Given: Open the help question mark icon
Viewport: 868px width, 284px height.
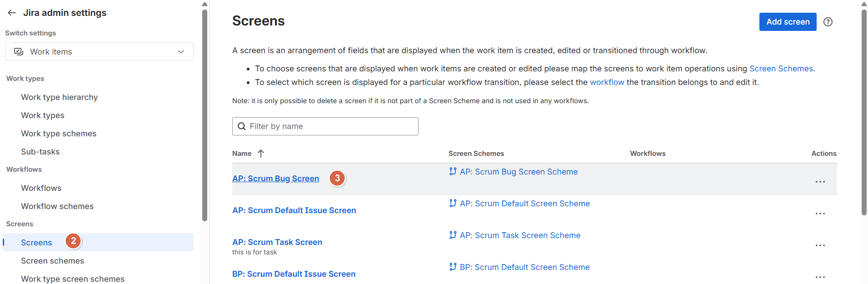Looking at the screenshot, I should point(828,22).
